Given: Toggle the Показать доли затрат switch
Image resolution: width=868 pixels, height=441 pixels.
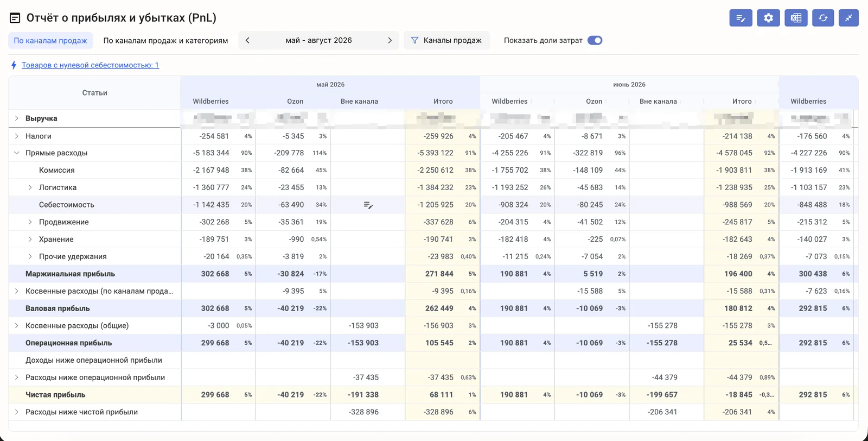Looking at the screenshot, I should 595,40.
